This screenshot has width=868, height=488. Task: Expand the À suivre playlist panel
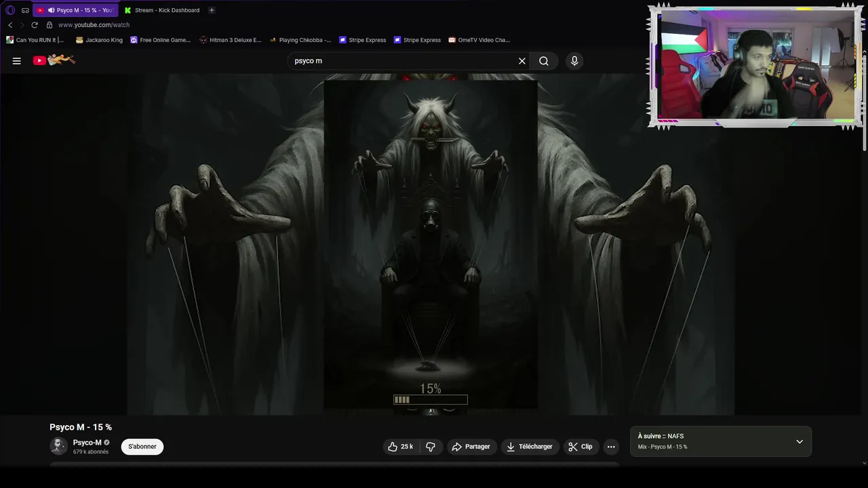point(800,441)
